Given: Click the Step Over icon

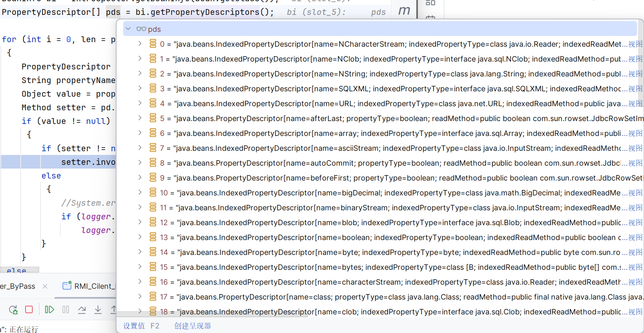Looking at the screenshot, I should coord(82,309).
